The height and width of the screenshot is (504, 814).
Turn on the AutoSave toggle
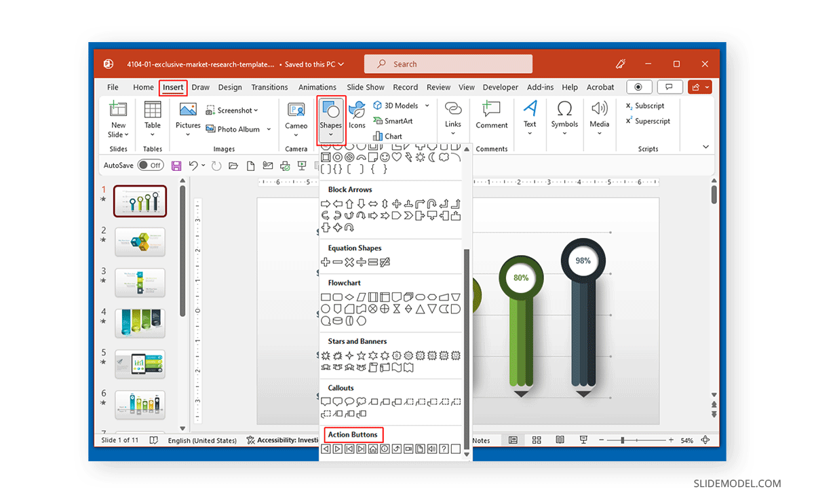(151, 164)
